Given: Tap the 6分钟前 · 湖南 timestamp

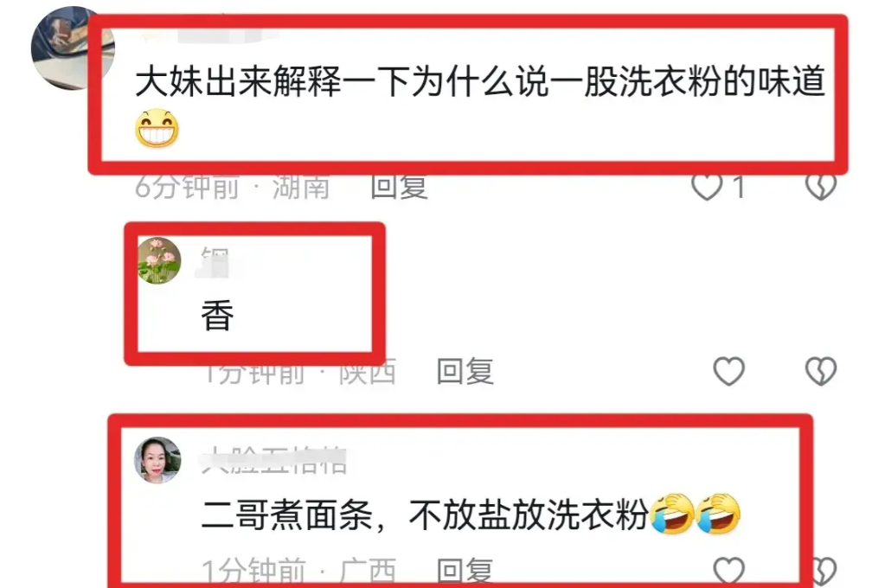Looking at the screenshot, I should point(233,187).
